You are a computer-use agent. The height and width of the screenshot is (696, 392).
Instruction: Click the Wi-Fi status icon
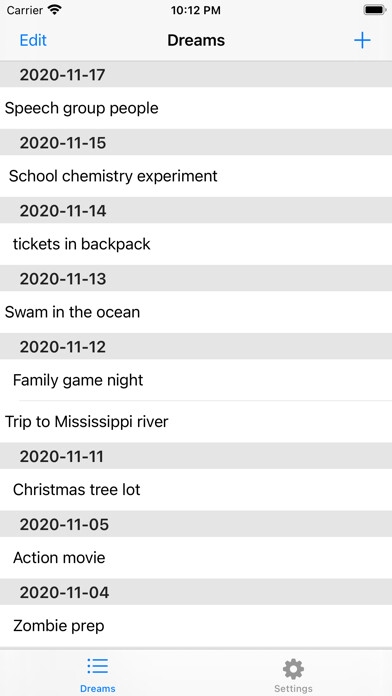click(55, 10)
